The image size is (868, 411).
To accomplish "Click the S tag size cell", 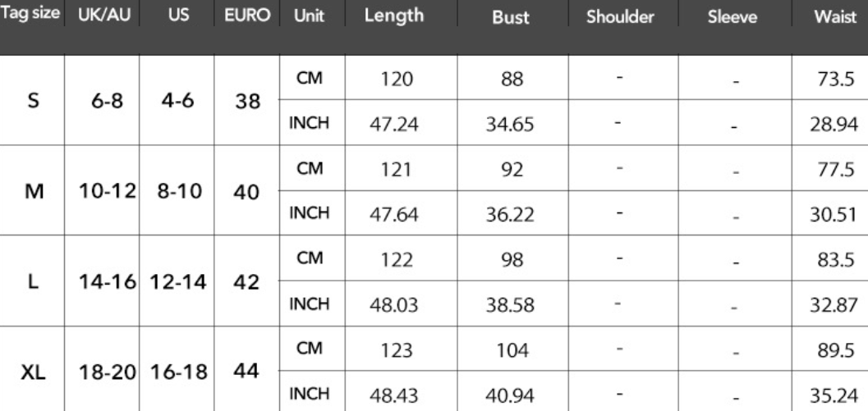I will [33, 101].
